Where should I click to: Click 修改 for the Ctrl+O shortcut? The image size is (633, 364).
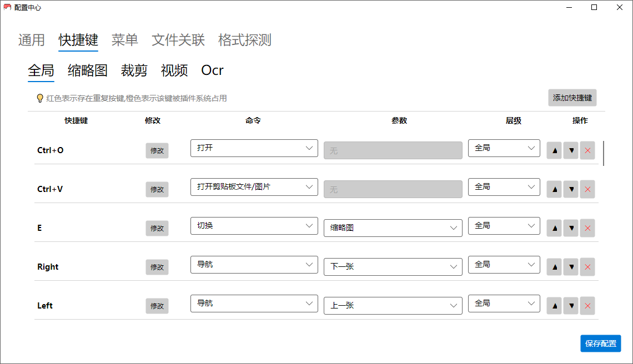point(157,150)
